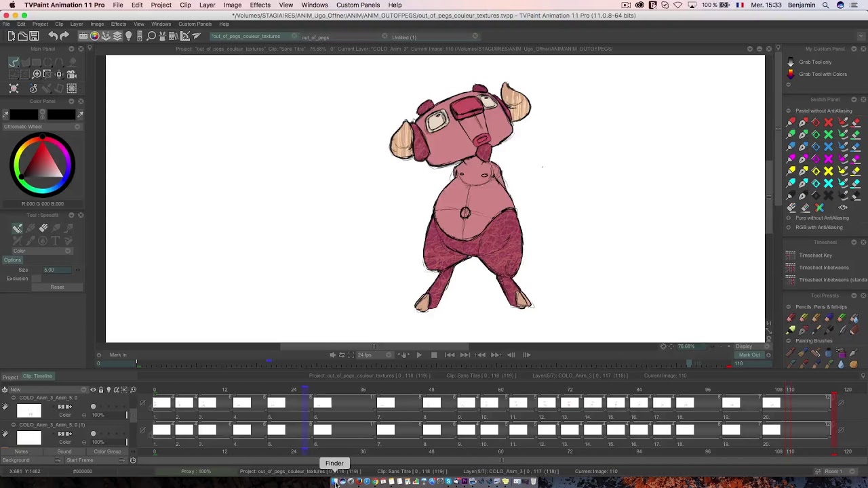Select the yellow X in Sketch Panel
The image size is (868, 488).
(829, 171)
